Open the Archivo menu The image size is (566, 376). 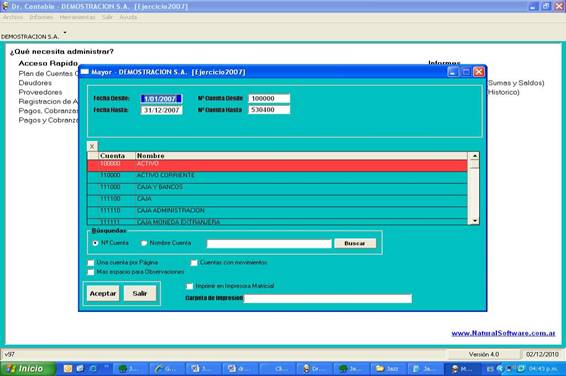(13, 17)
